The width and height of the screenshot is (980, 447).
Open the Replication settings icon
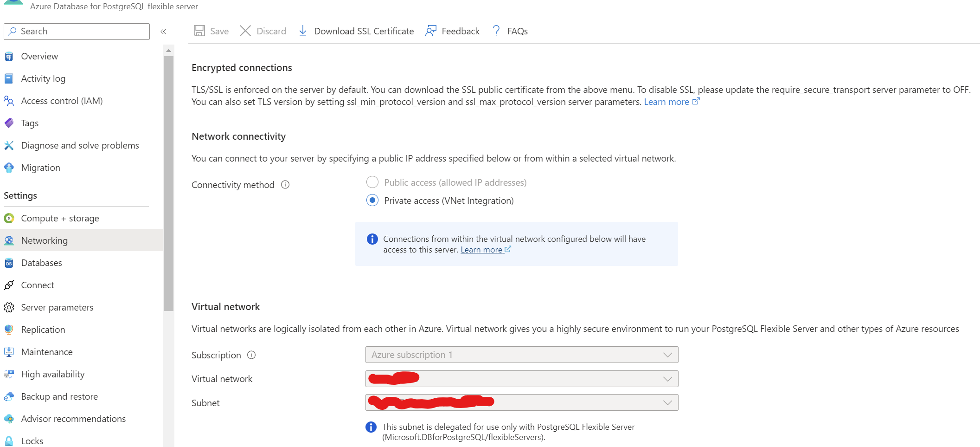pyautogui.click(x=9, y=330)
